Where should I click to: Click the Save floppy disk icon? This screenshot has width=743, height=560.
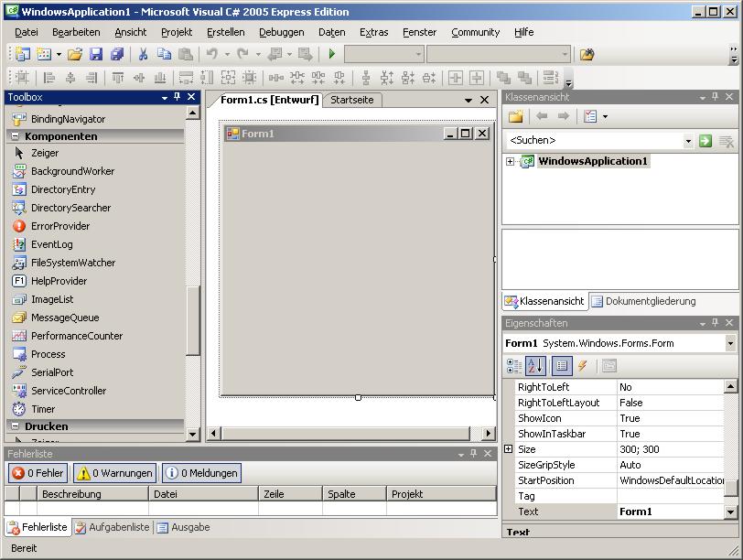pyautogui.click(x=96, y=54)
